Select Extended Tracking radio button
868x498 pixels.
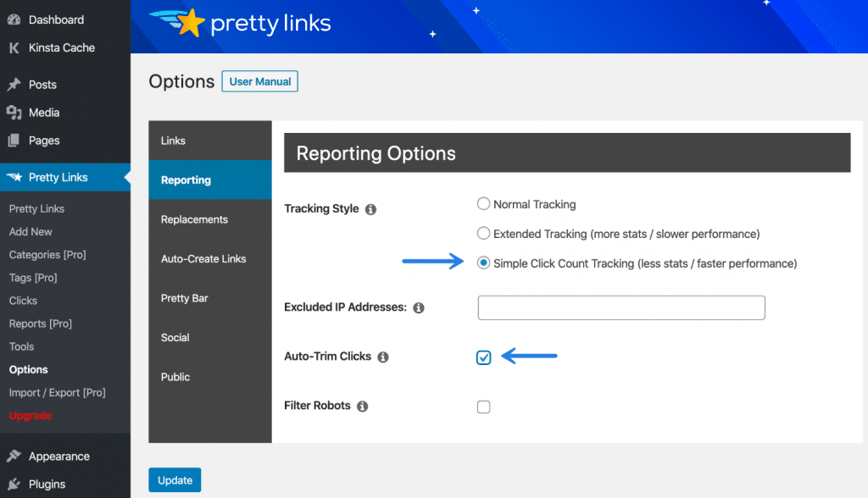(483, 233)
